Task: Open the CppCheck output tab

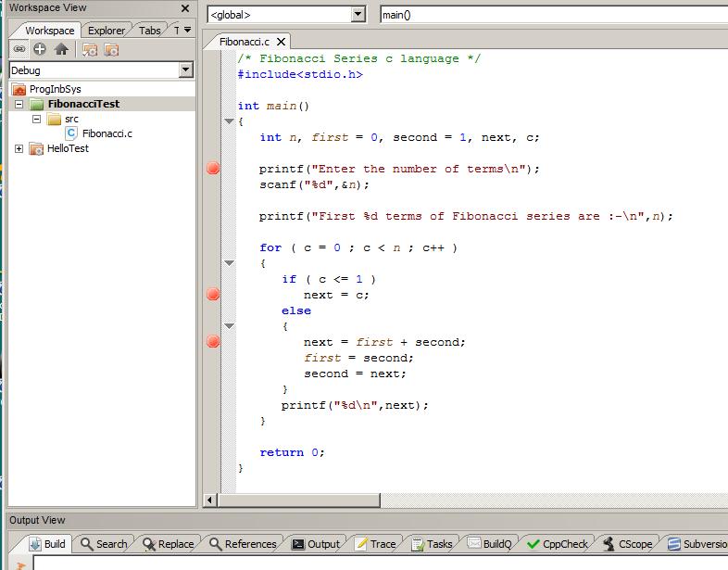Action: (x=558, y=544)
